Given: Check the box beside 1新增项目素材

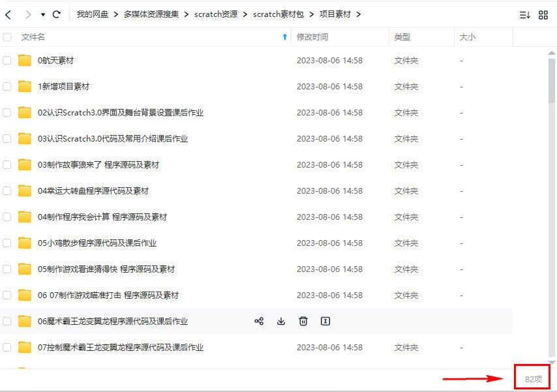Looking at the screenshot, I should [x=7, y=86].
